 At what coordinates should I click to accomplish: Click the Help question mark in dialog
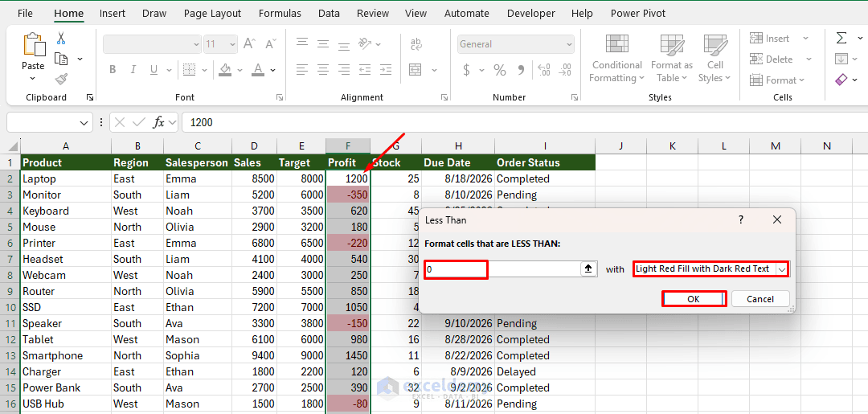(741, 219)
